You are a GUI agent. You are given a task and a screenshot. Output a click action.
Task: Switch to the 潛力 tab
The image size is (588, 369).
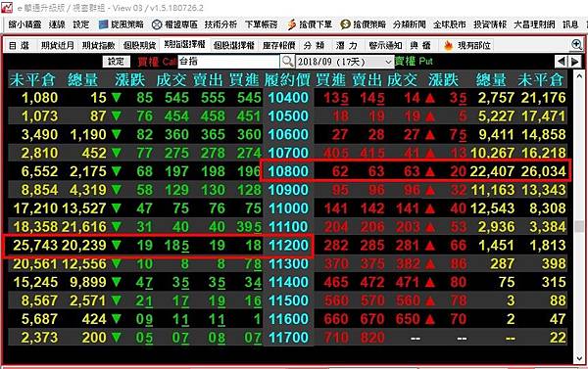347,46
